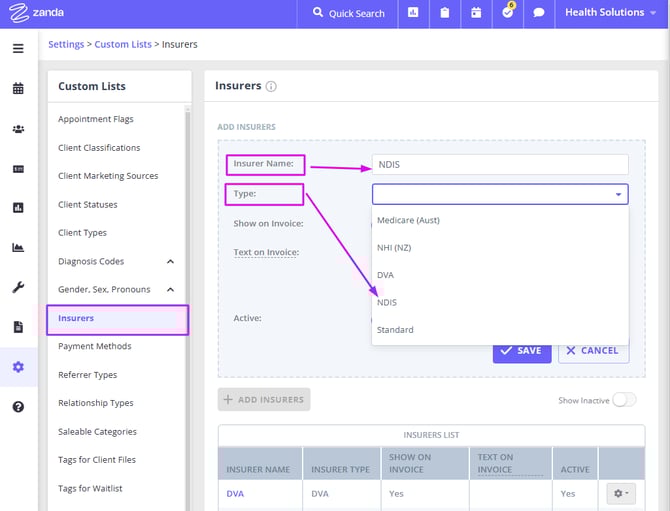Expand the Diagnosis Codes section

tap(170, 262)
